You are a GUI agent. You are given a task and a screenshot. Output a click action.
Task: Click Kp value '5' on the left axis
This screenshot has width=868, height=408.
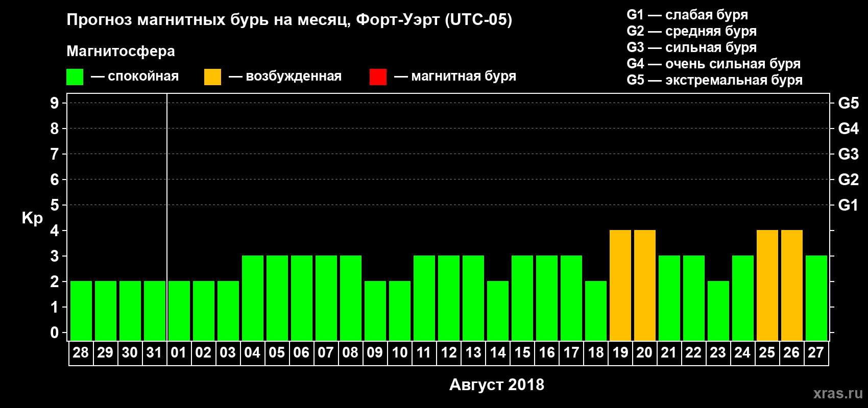click(x=55, y=205)
